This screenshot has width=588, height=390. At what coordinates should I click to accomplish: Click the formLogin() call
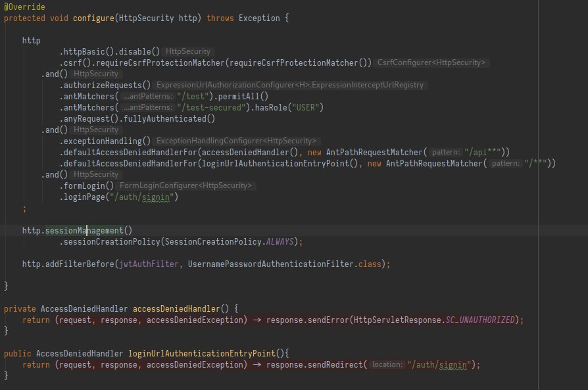pos(89,185)
